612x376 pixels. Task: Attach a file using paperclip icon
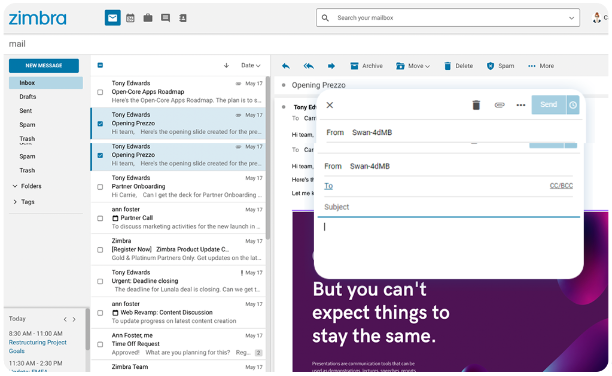pos(500,105)
